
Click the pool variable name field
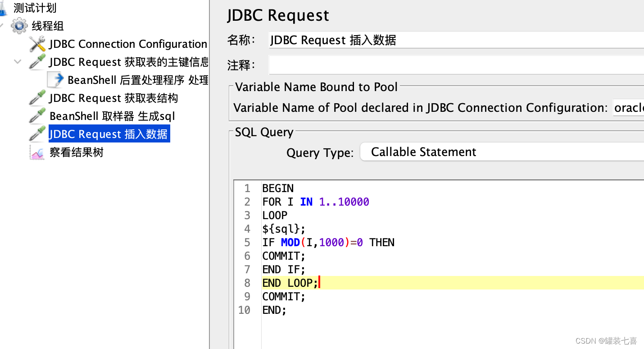(629, 108)
